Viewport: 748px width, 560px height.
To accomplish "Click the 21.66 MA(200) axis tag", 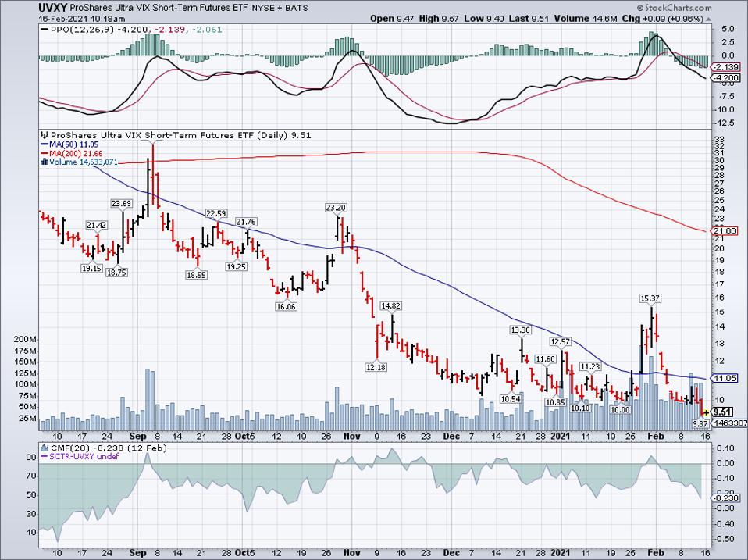I will point(725,231).
